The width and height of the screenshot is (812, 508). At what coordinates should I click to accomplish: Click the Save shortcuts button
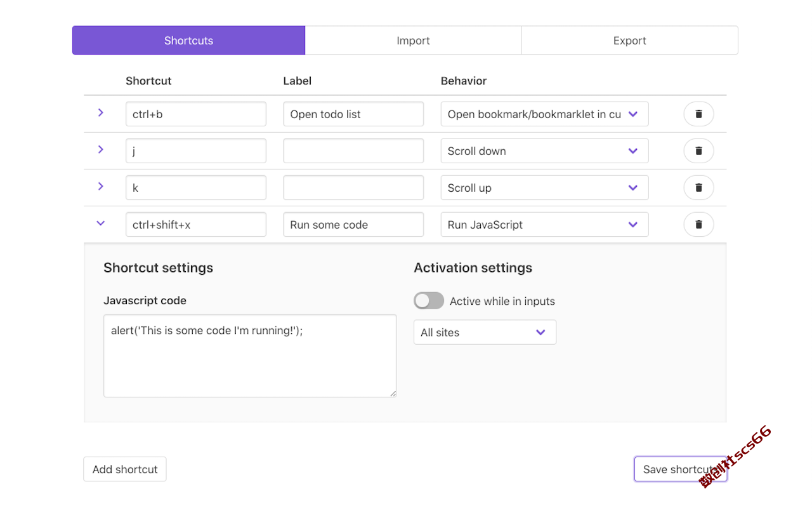[681, 469]
